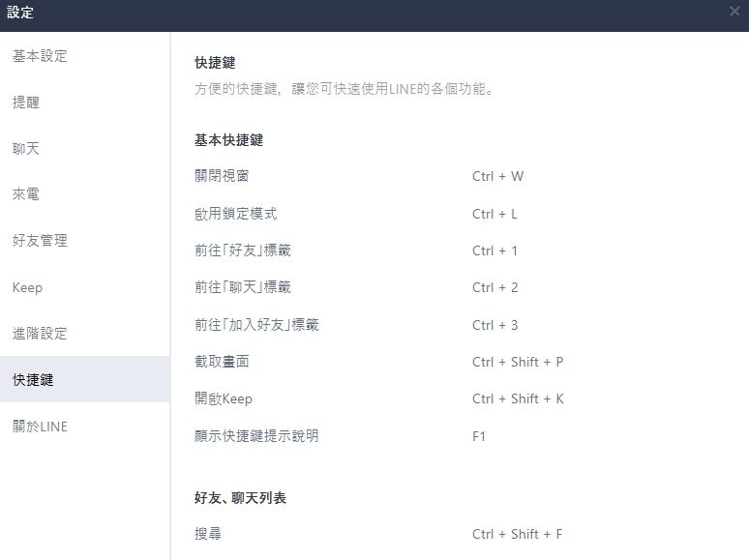Open the 來電 settings page
Viewport: 749px width, 560px height.
coord(26,194)
